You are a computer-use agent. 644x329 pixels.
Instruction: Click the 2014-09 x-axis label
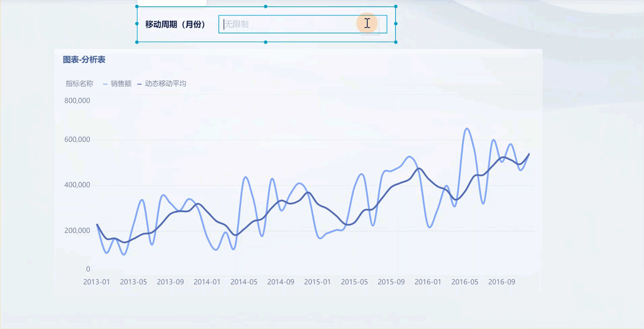point(281,282)
